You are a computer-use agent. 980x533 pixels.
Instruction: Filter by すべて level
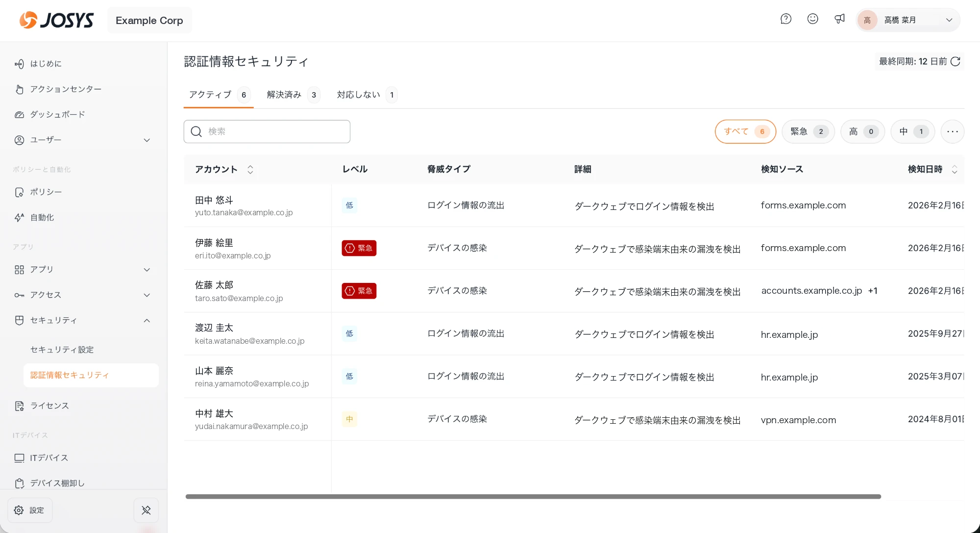tap(745, 132)
